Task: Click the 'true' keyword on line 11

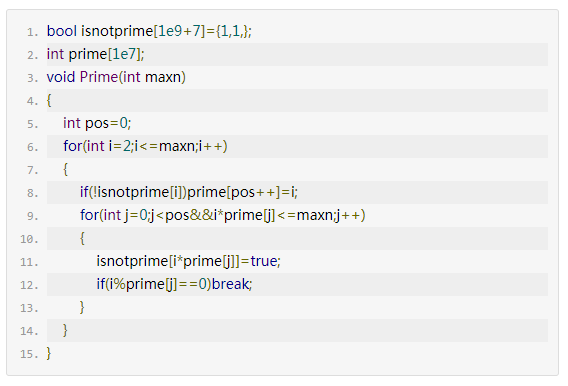Action: click(x=264, y=261)
